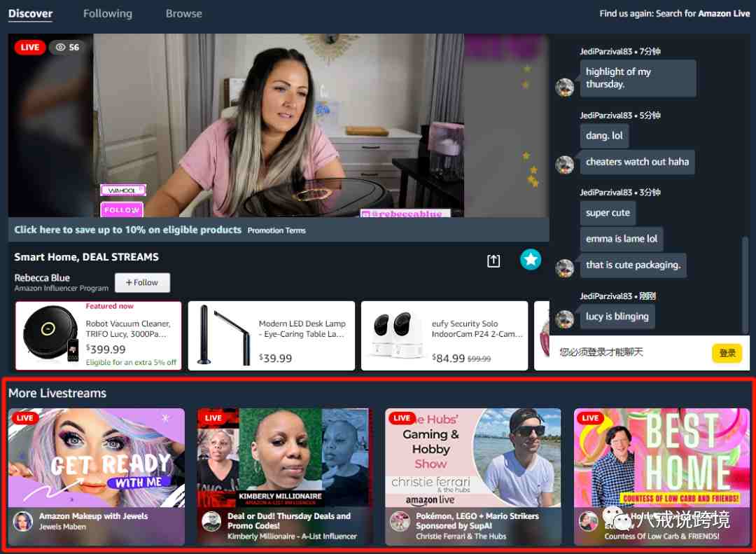756x554 pixels.
Task: Click the LED desk lamp product image
Action: [224, 335]
